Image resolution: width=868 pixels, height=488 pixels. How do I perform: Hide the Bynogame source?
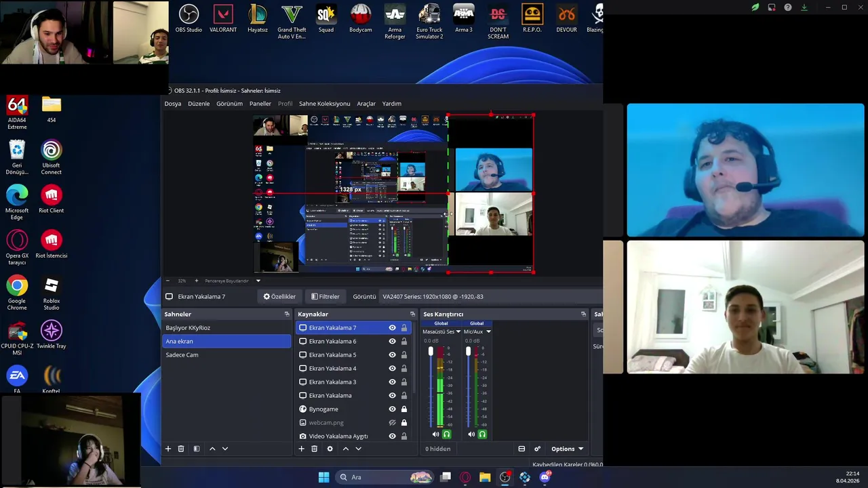point(392,409)
